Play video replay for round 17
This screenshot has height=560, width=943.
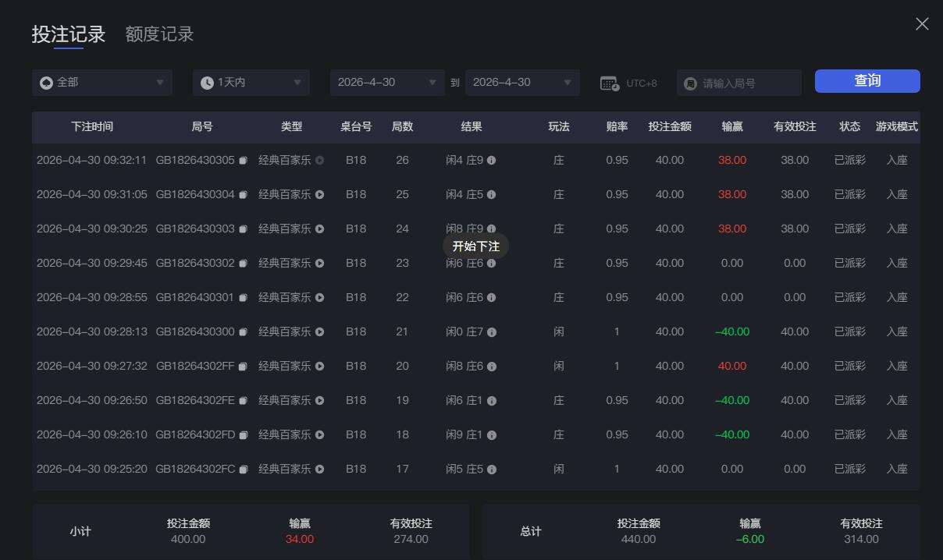coord(319,470)
